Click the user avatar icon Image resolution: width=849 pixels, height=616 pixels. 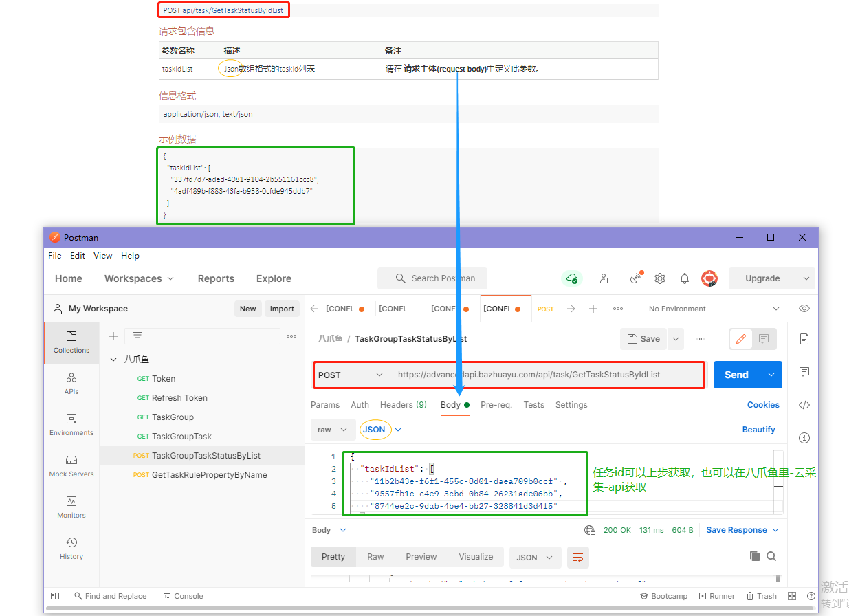point(709,278)
